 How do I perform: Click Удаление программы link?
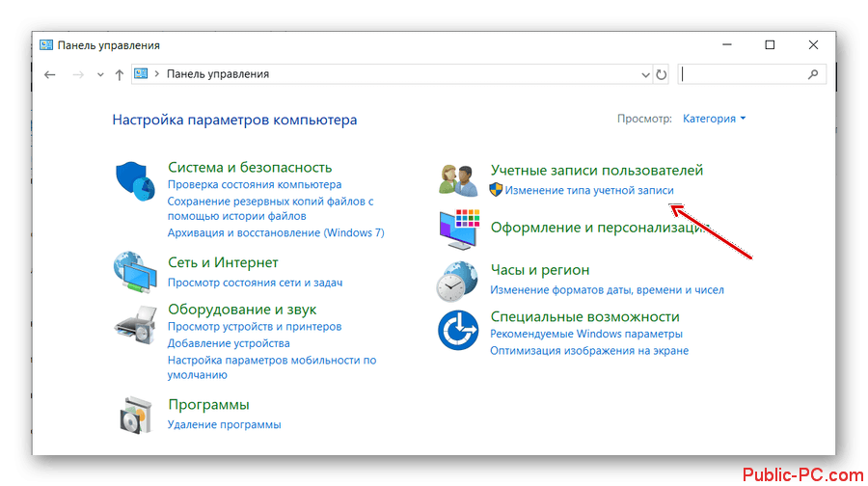coord(224,424)
